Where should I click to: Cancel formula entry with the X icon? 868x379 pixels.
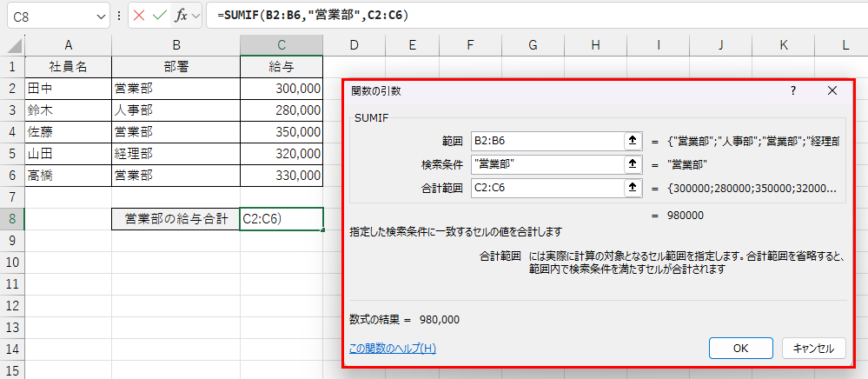coord(140,16)
